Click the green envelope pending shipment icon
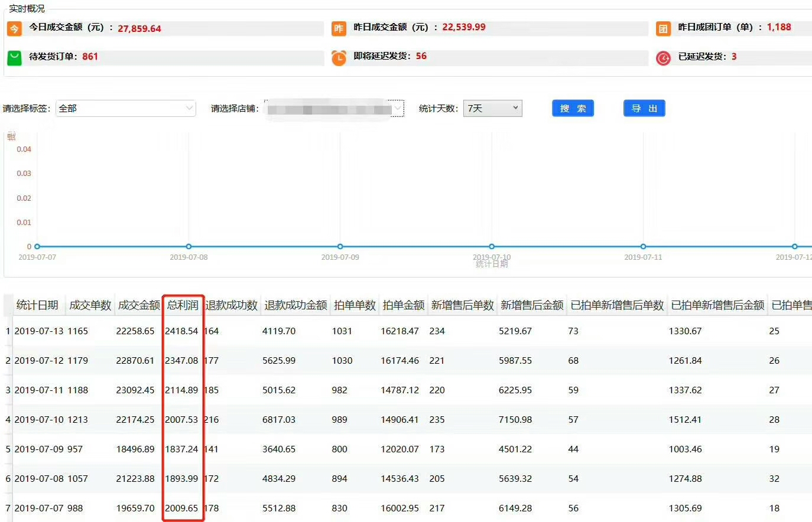812x522 pixels. [x=14, y=57]
